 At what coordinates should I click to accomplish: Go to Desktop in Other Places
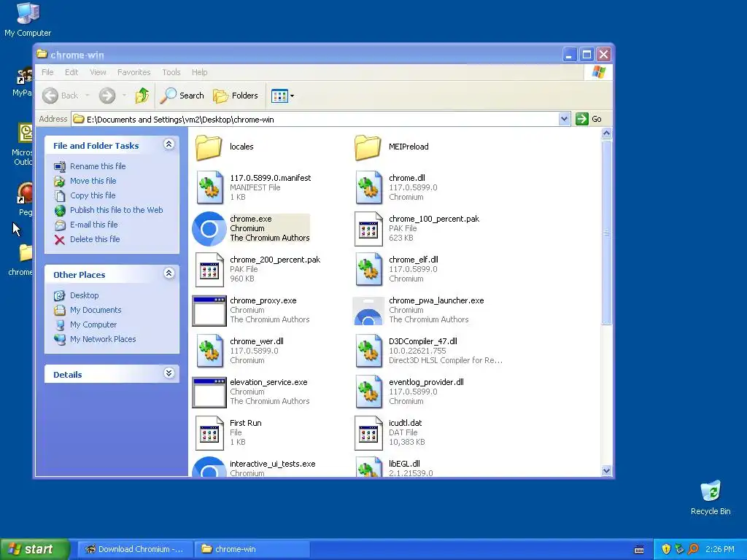(x=85, y=295)
